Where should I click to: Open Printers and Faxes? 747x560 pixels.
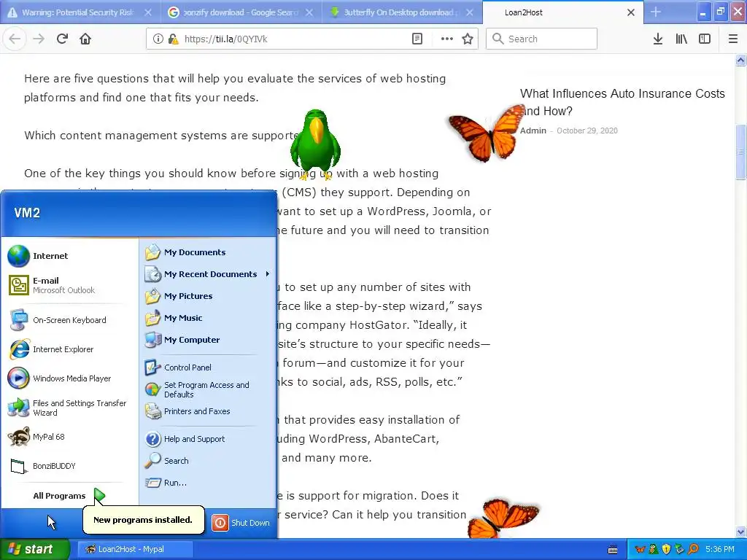coord(208,411)
